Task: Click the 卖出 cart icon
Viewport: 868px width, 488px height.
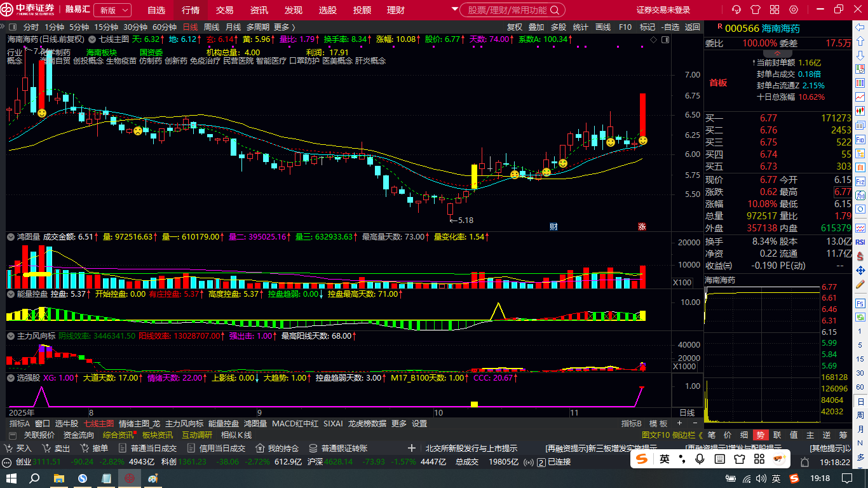Action: tap(46, 448)
